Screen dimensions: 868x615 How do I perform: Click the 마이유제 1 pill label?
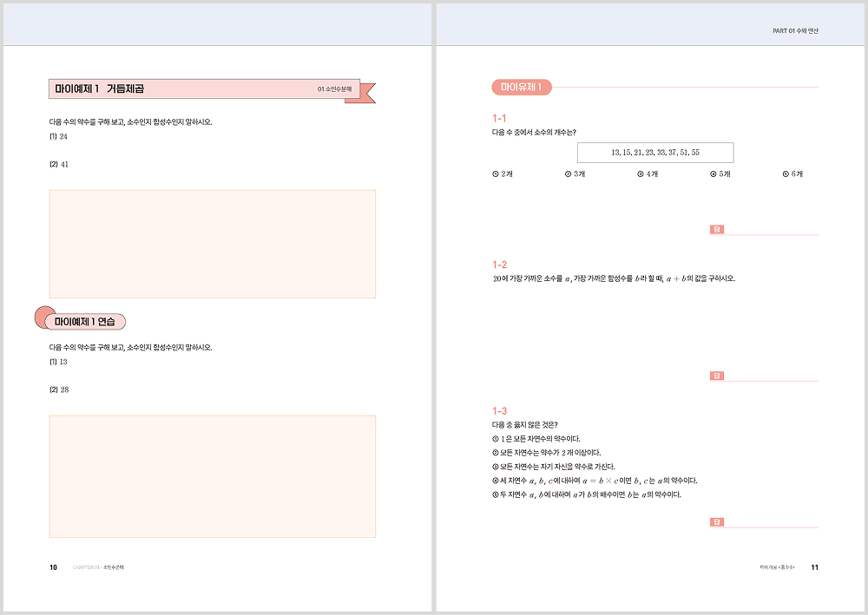(522, 87)
